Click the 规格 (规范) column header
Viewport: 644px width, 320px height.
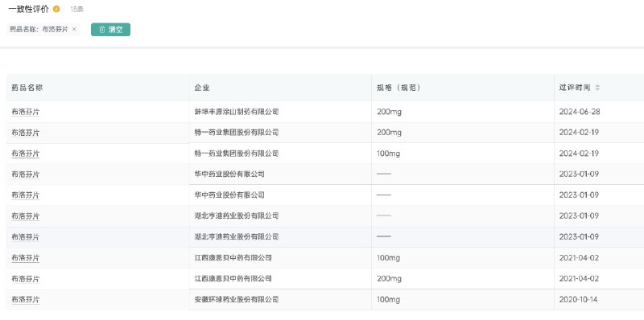point(398,88)
